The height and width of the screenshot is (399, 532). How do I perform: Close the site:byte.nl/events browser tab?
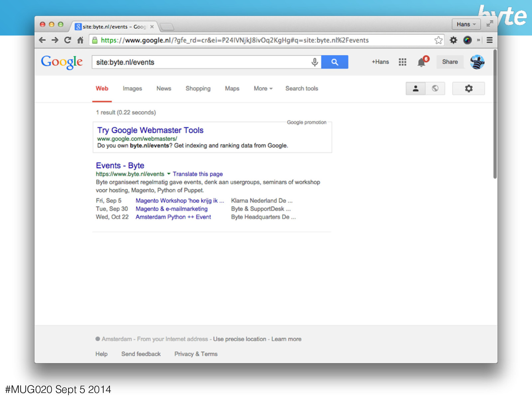152,27
